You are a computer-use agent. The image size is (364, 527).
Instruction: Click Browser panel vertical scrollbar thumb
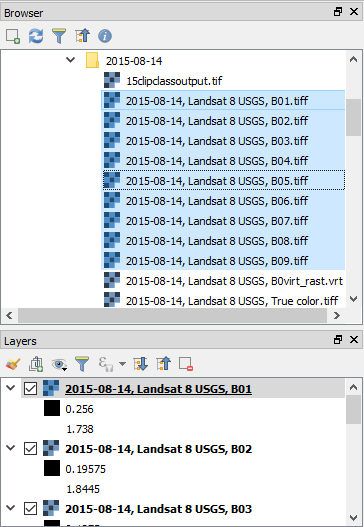click(x=354, y=117)
